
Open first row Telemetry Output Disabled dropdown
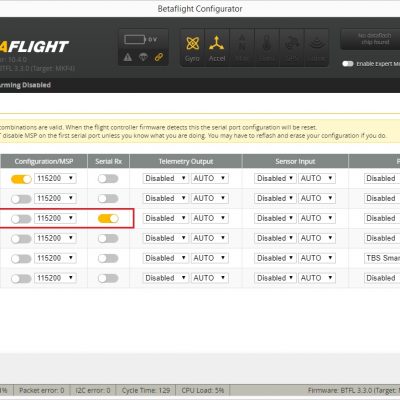pyautogui.click(x=166, y=178)
